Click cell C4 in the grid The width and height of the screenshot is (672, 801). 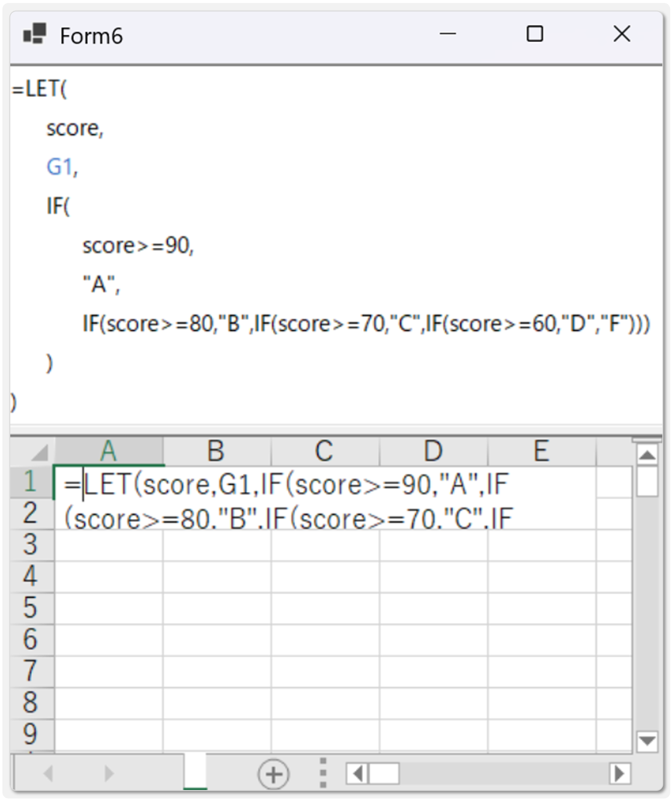tap(325, 577)
